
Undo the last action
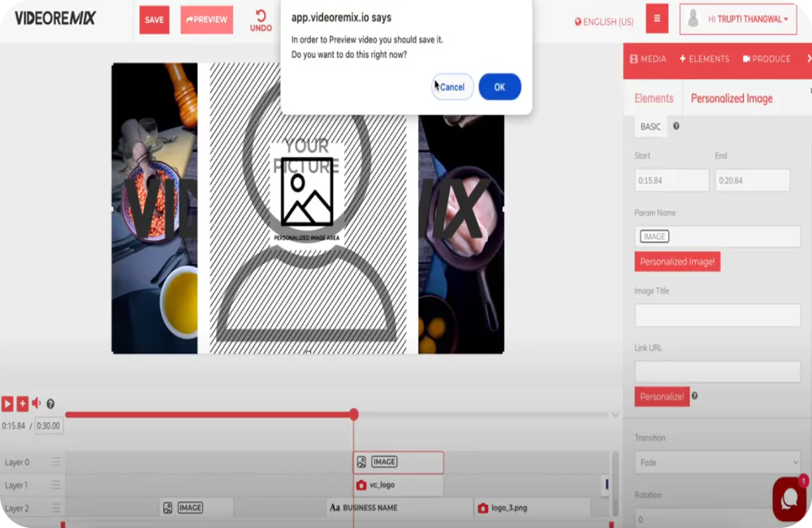tap(261, 21)
